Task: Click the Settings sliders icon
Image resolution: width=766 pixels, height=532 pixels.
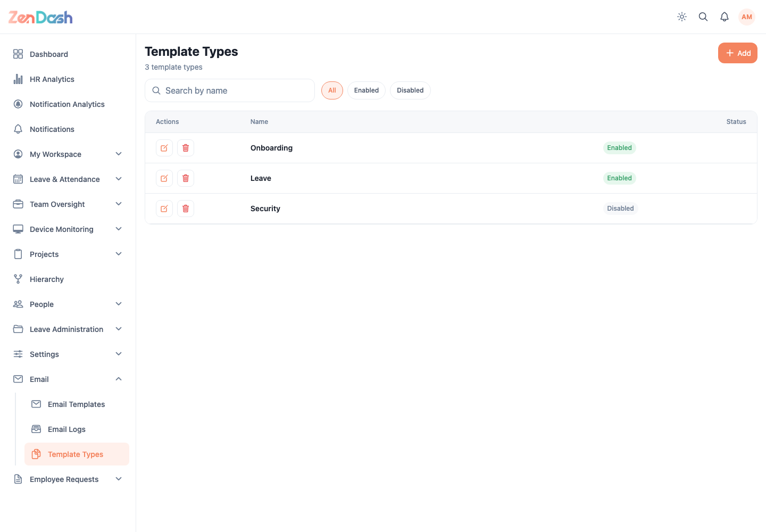Action: click(x=18, y=354)
